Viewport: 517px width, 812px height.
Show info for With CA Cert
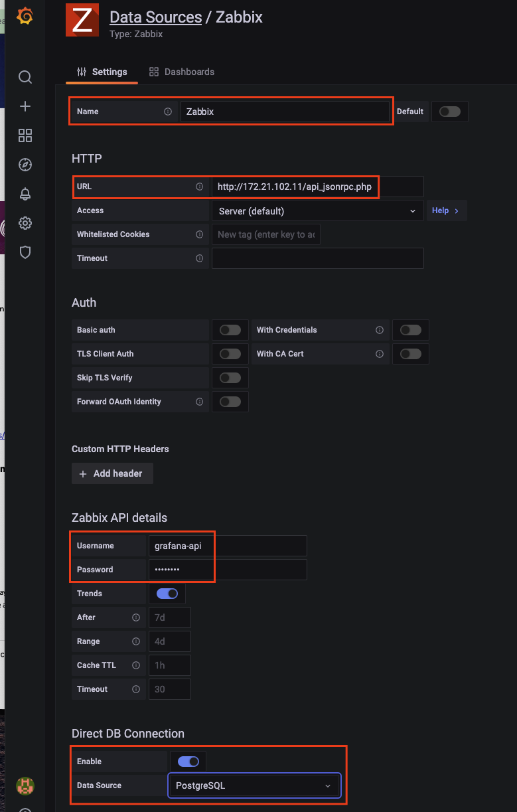380,354
